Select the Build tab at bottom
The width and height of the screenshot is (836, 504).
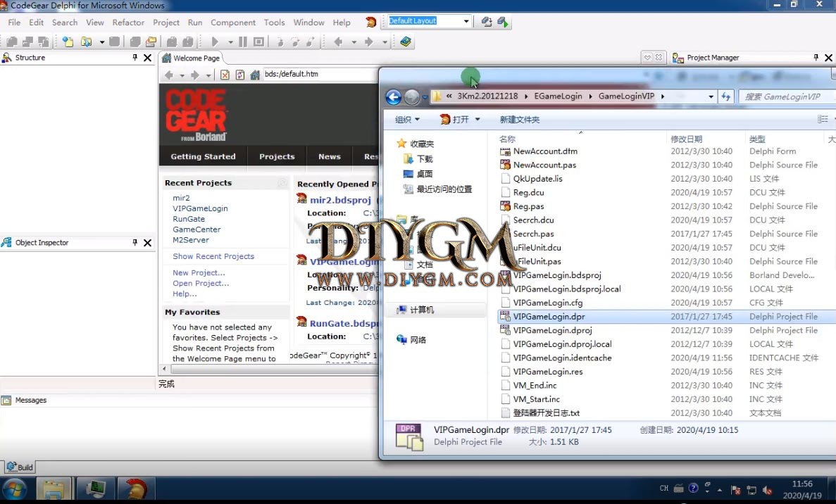tap(20, 467)
